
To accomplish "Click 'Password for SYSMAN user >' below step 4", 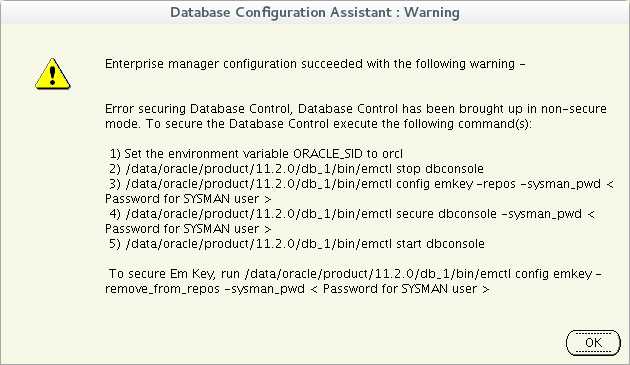I will pyautogui.click(x=188, y=229).
